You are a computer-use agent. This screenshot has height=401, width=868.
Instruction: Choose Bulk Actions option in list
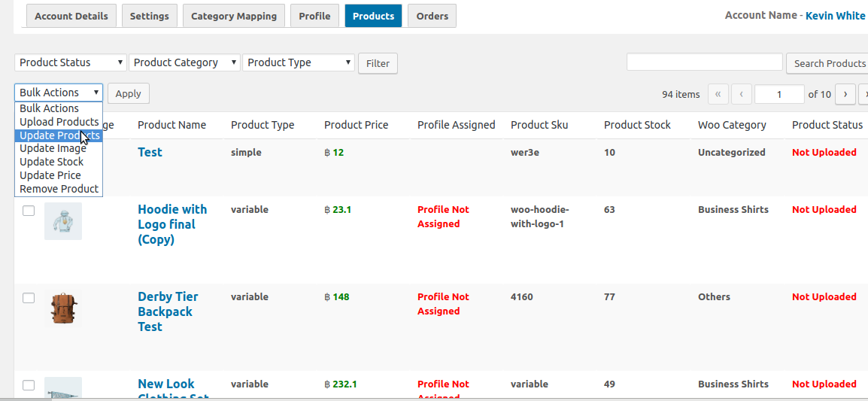click(x=59, y=108)
